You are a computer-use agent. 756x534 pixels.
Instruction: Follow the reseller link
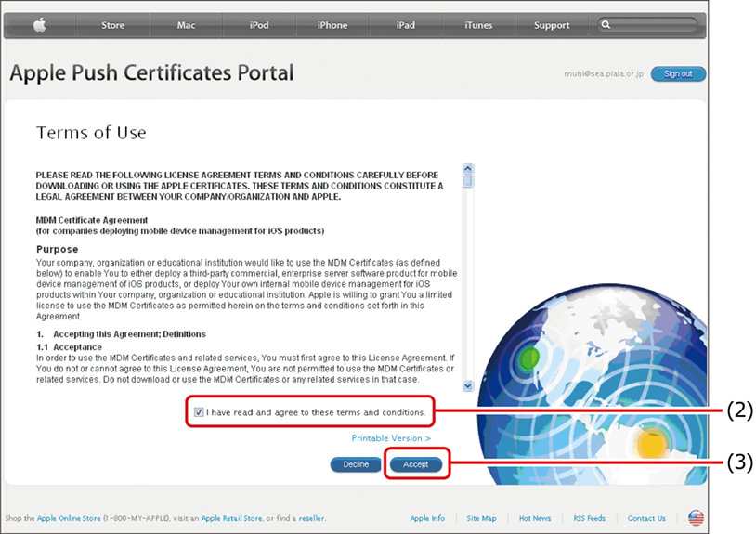tap(311, 518)
